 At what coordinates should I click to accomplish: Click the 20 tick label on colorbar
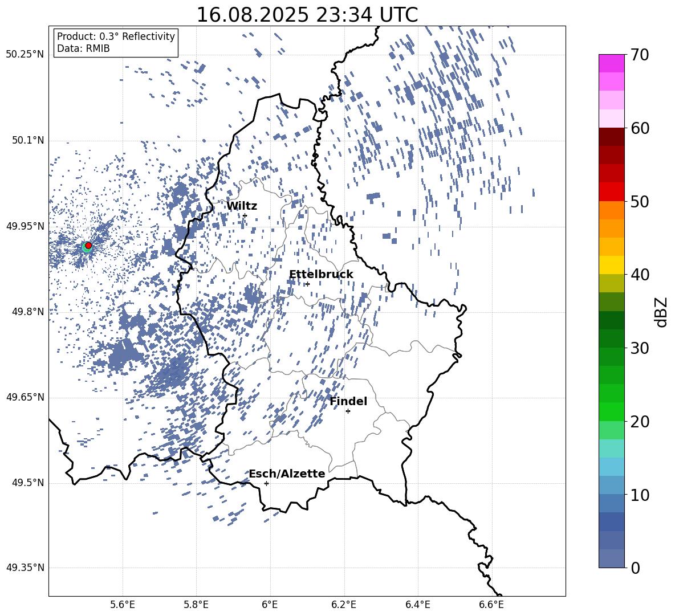pos(640,422)
